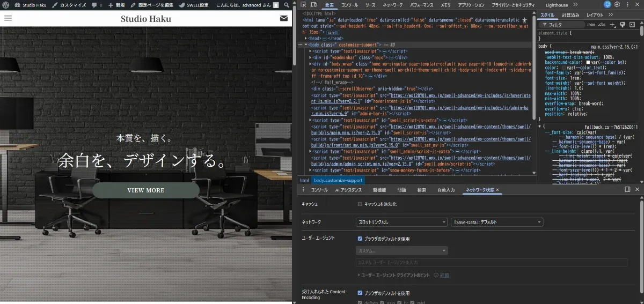Click the mail envelope icon in site header
Image resolution: width=644 pixels, height=304 pixels.
[x=284, y=18]
